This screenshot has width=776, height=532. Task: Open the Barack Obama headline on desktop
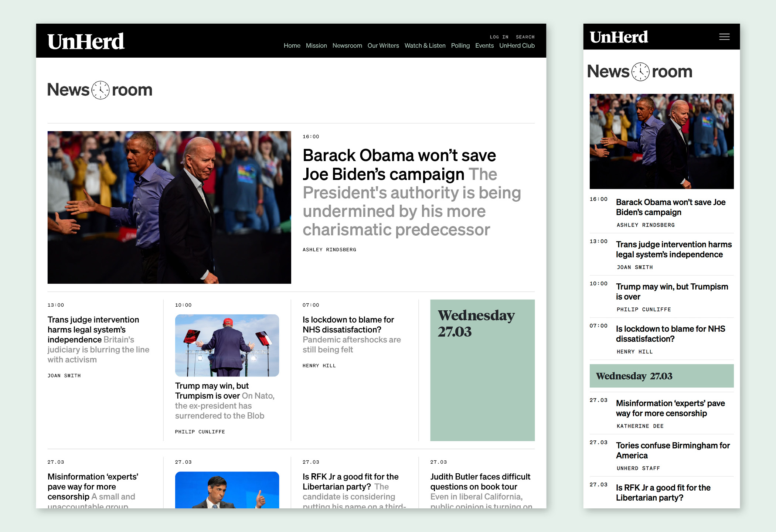[x=399, y=165]
